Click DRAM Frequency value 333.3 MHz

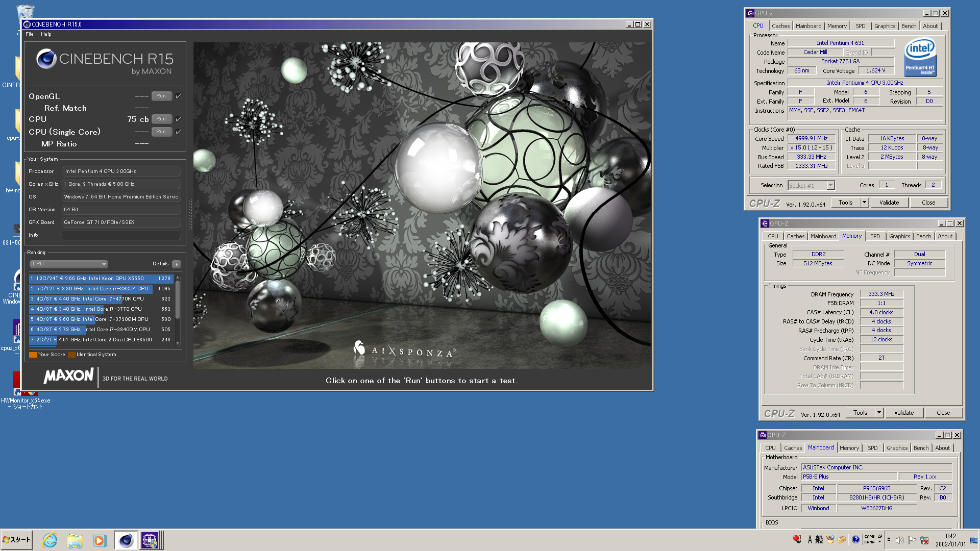[x=881, y=294]
